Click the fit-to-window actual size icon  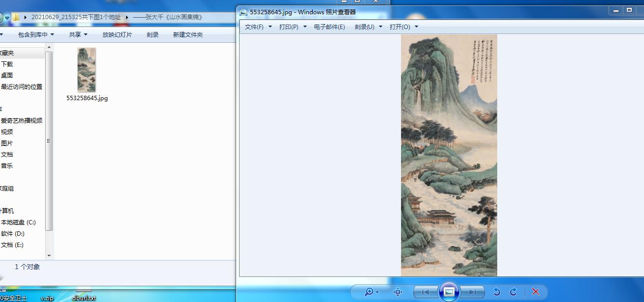pyautogui.click(x=398, y=292)
